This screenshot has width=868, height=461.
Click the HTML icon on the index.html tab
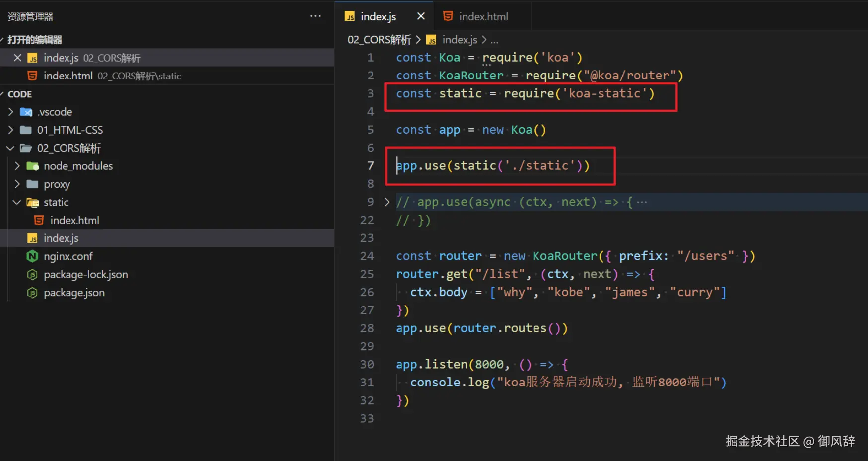tap(448, 16)
